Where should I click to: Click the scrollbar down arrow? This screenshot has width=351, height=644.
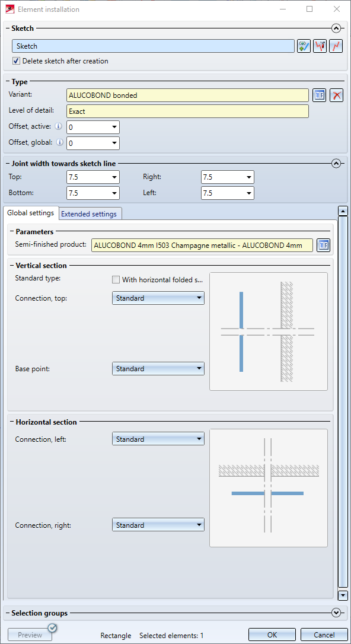coord(342,595)
